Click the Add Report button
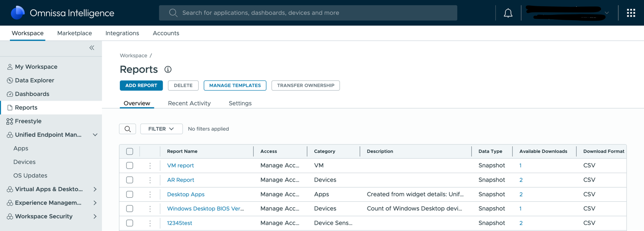The width and height of the screenshot is (644, 231). click(x=141, y=85)
